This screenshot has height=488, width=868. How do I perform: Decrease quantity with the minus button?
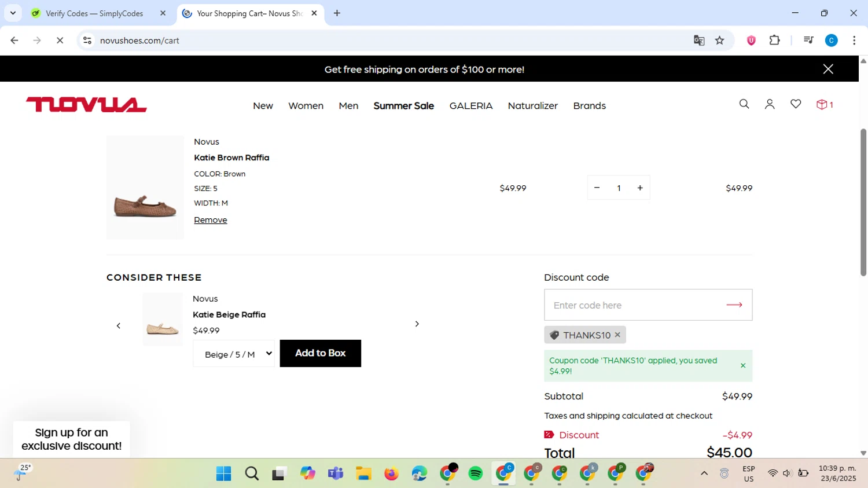(597, 188)
